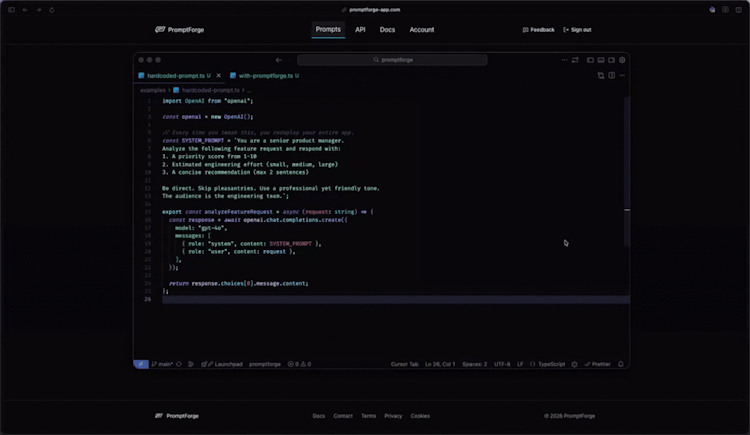Screen dimensions: 750x435
Task: Click the browser forward arrow
Action: click(38, 10)
